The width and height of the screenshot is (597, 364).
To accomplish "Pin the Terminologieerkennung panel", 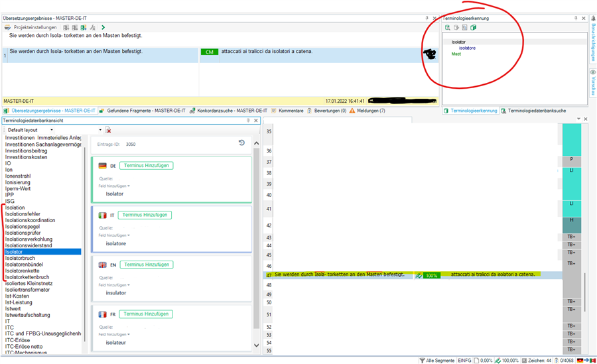I will pyautogui.click(x=576, y=18).
